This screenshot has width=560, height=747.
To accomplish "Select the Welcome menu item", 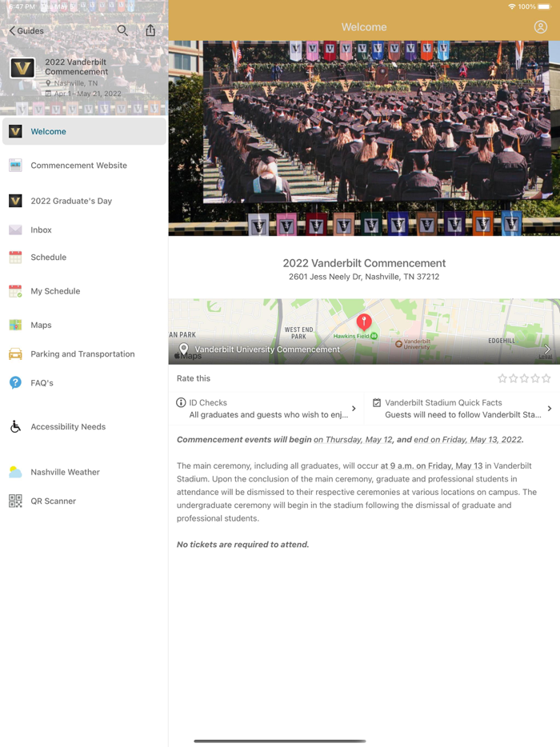I will (84, 131).
